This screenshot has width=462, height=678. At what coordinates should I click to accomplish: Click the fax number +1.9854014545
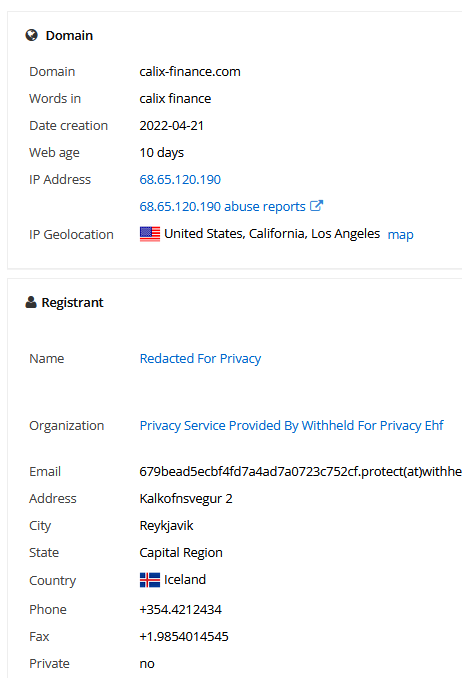pos(184,636)
